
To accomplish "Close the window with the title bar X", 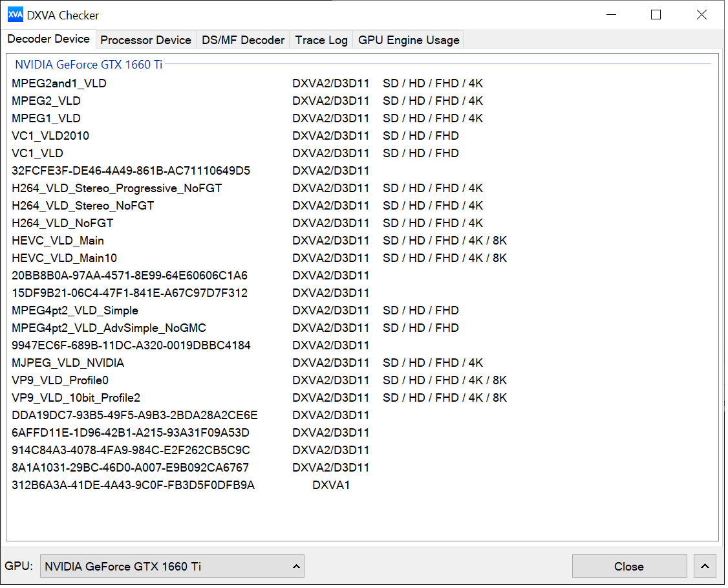I will click(x=701, y=15).
